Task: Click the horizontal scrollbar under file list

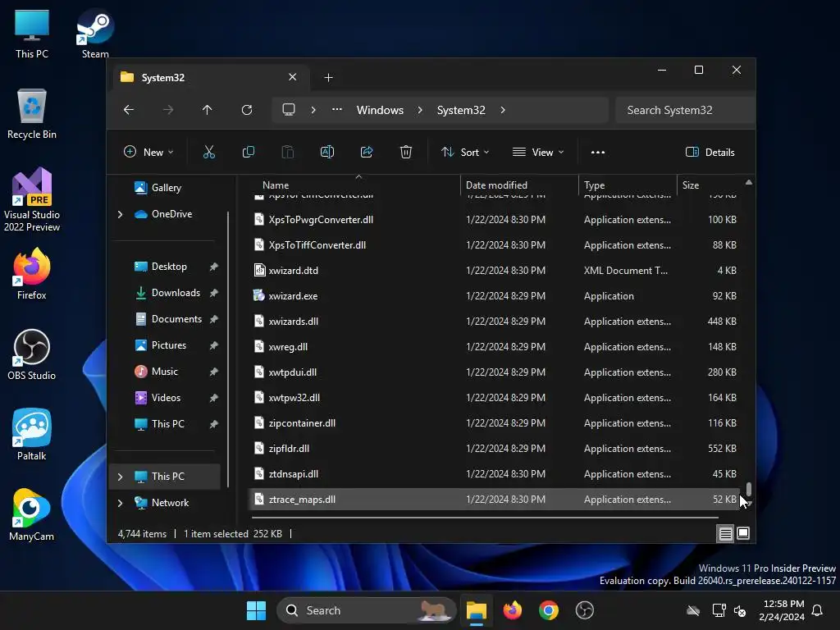Action: 485,518
